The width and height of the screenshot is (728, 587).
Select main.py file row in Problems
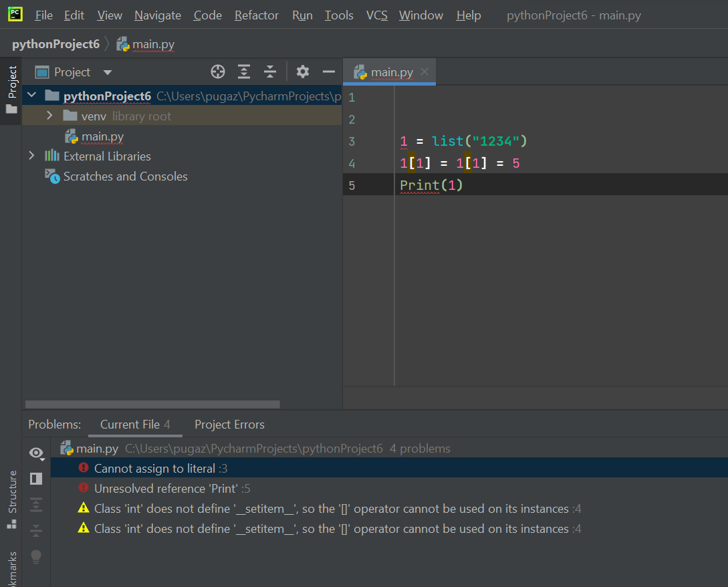click(x=389, y=449)
